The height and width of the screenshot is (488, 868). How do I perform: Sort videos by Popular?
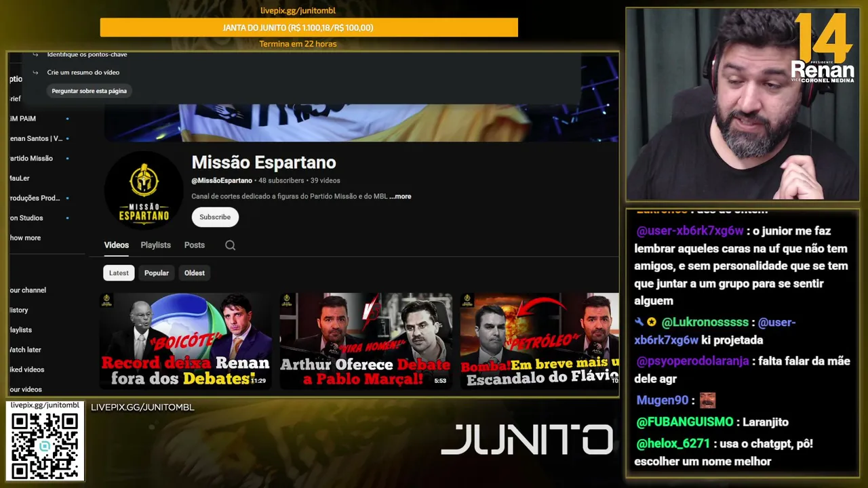(157, 273)
